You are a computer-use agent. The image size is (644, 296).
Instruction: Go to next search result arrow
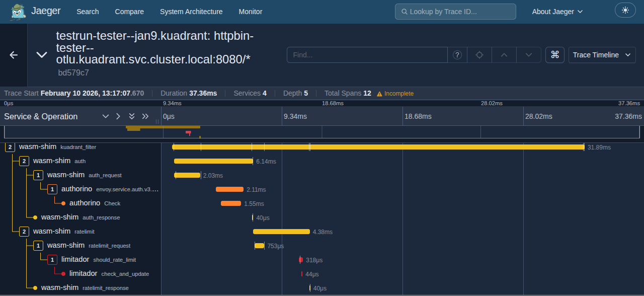click(528, 55)
